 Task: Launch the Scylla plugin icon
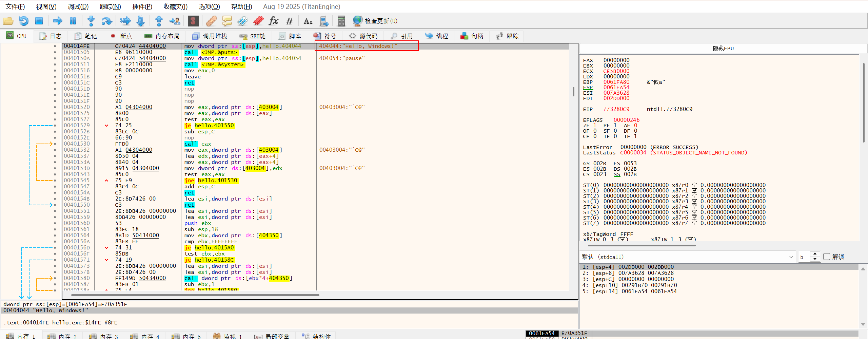coord(193,21)
